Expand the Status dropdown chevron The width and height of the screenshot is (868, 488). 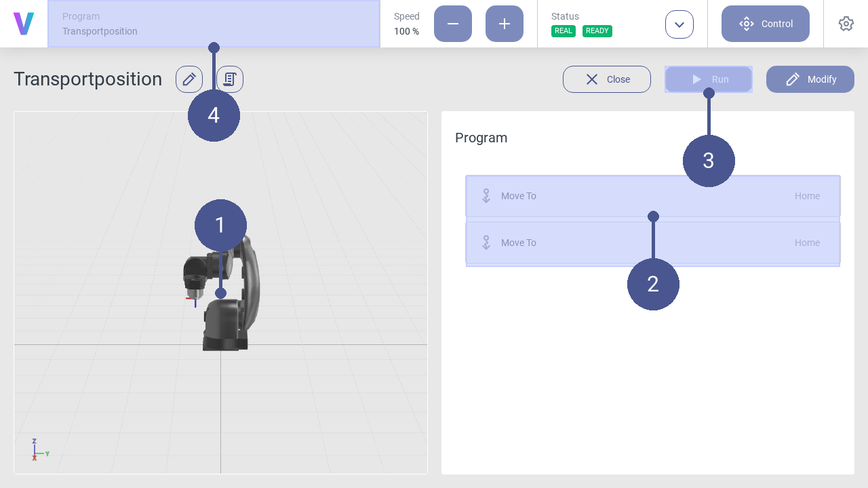pos(679,24)
